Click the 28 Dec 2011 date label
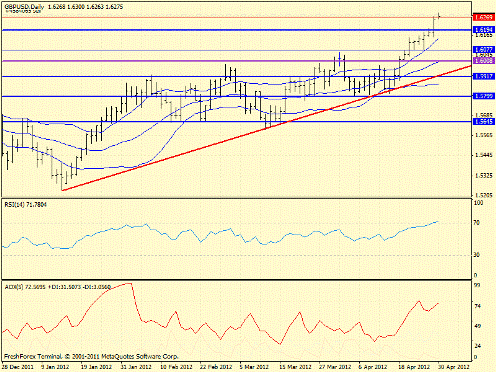This screenshot has height=372, width=496. (18, 367)
